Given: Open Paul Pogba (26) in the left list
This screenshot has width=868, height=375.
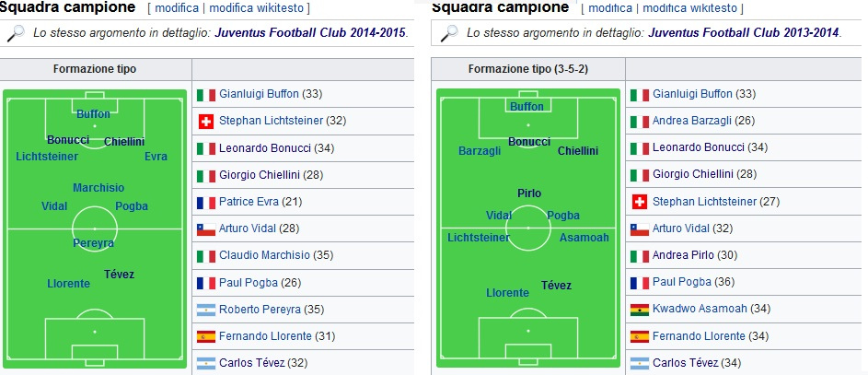Looking at the screenshot, I should point(260,283).
